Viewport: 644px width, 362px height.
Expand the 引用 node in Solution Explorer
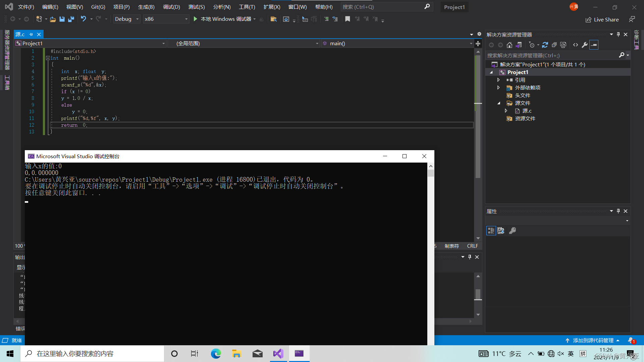(498, 80)
